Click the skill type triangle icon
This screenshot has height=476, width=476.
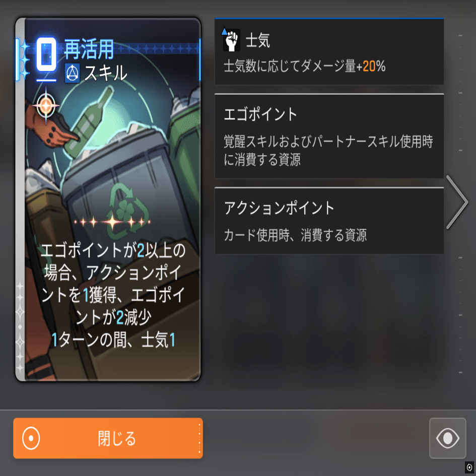coord(72,73)
